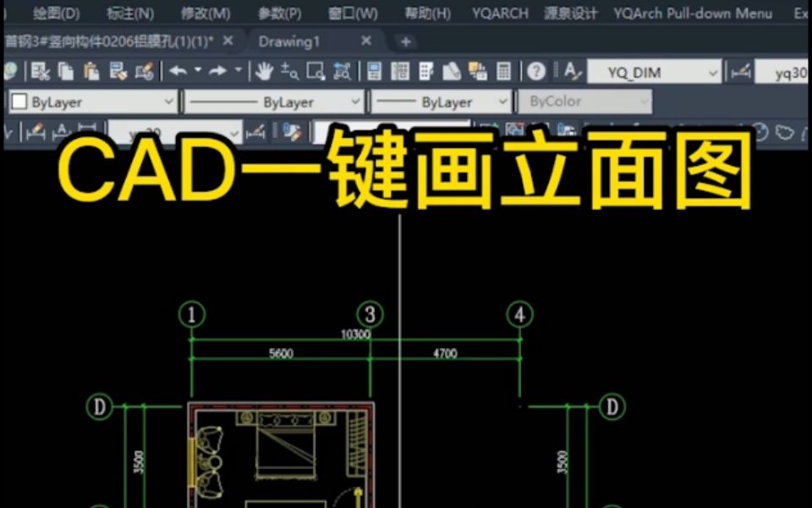Viewport: 812px width, 508px height.
Task: Click the Paste from clipboard icon
Action: (x=91, y=71)
